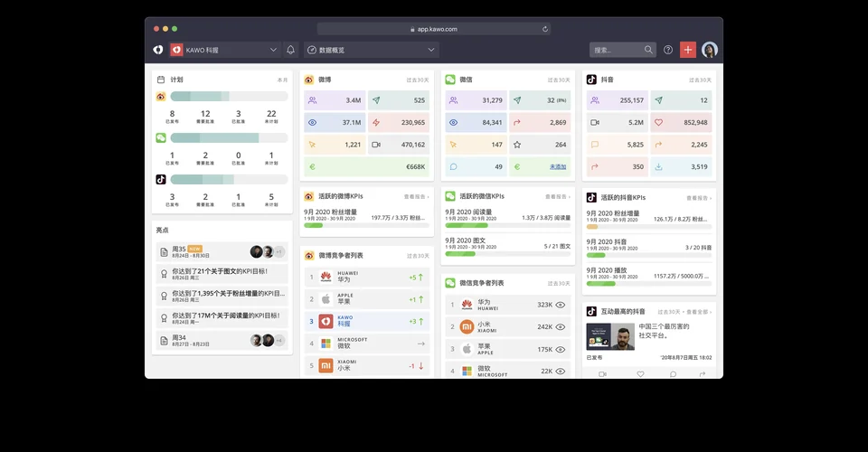Select MICROSOFT 微软 row in 微博竞争者列表

367,344
